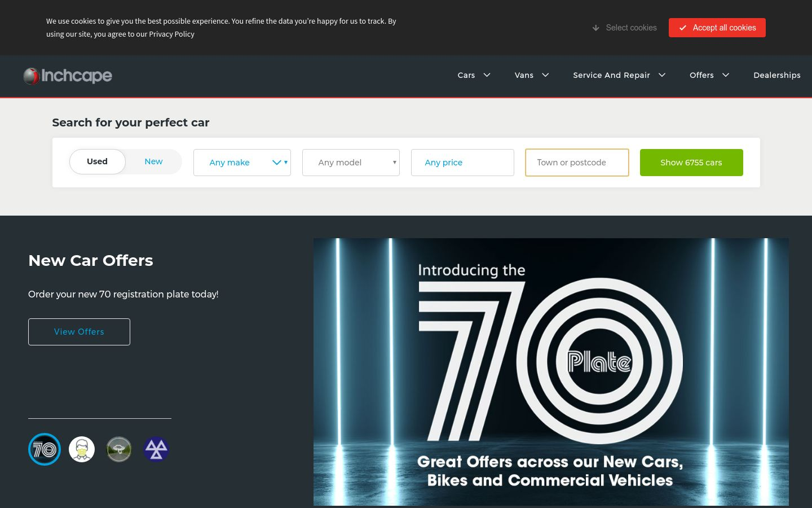812x508 pixels.
Task: Switch search to New cars
Action: point(153,161)
